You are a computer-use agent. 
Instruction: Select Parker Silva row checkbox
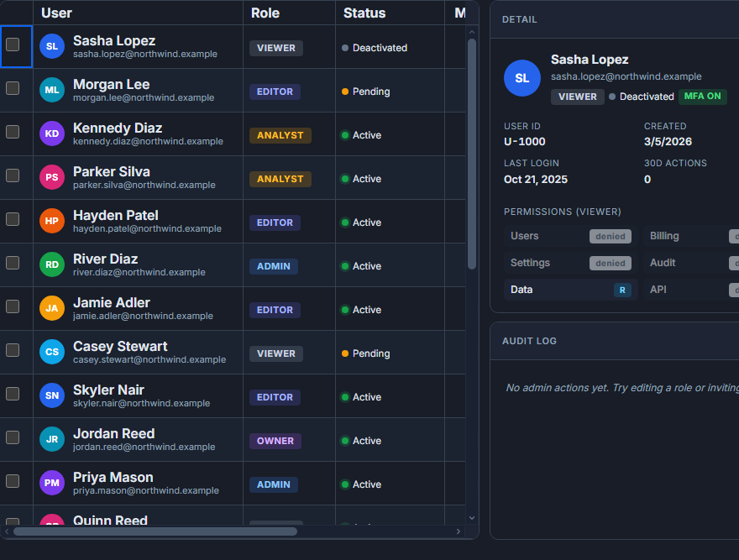[x=13, y=175]
